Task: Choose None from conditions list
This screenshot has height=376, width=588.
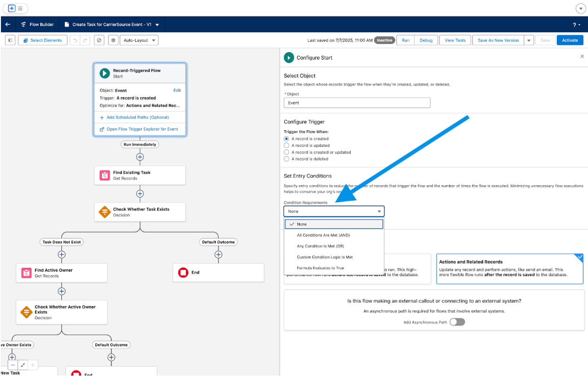Action: (x=334, y=224)
